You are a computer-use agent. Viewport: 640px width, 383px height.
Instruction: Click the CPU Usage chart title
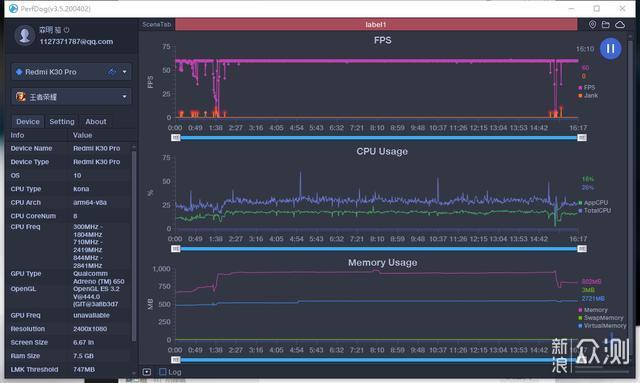(x=382, y=151)
